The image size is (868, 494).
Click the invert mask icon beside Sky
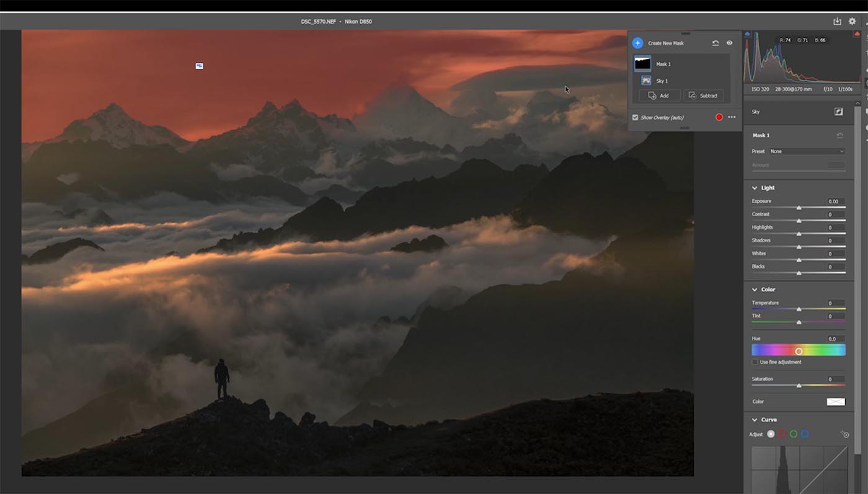coord(839,112)
